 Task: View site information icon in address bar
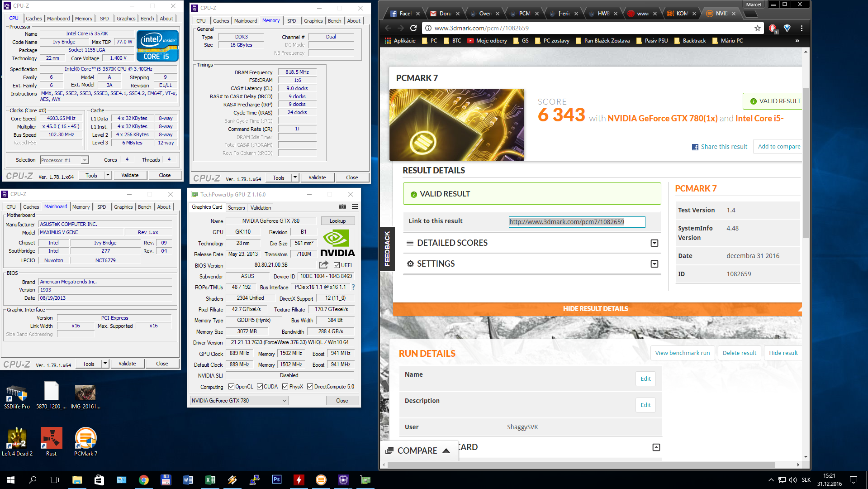(428, 28)
